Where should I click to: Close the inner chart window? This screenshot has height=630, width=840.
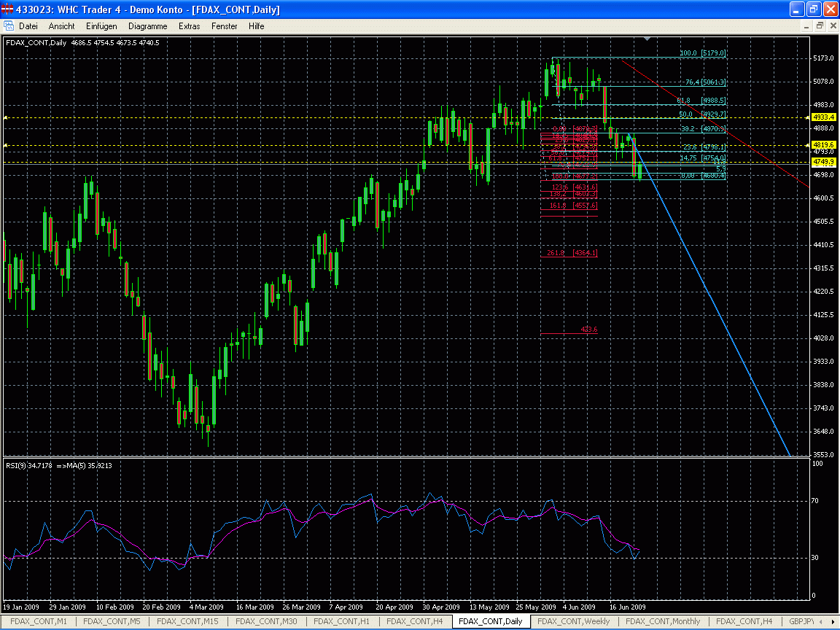[833, 26]
